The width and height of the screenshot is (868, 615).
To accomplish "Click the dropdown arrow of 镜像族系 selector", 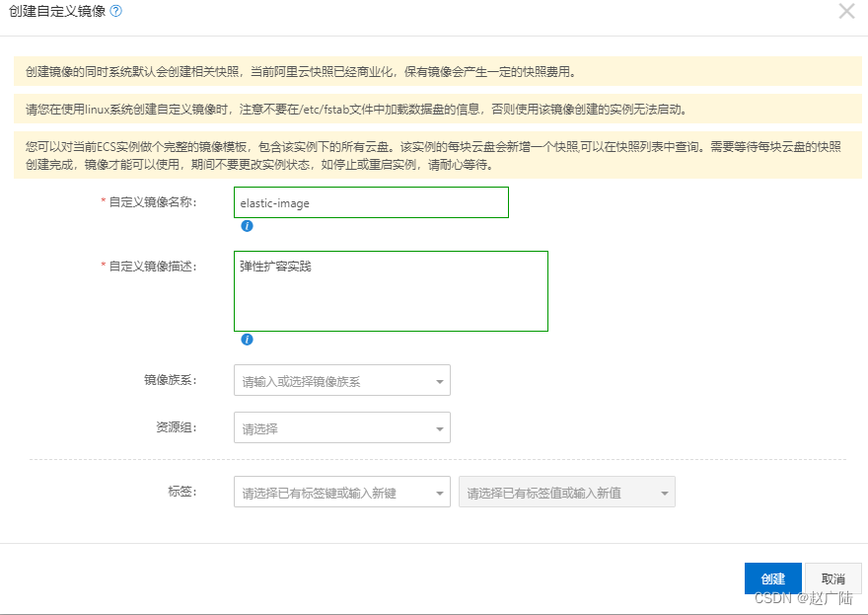I will click(438, 380).
